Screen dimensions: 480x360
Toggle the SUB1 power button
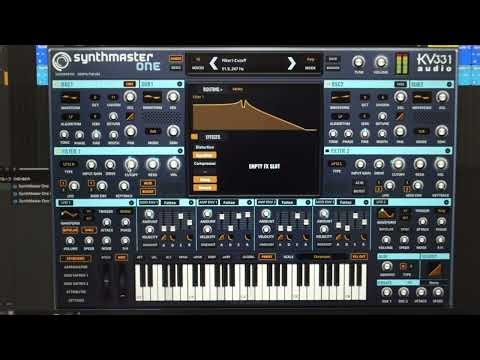tap(180, 84)
